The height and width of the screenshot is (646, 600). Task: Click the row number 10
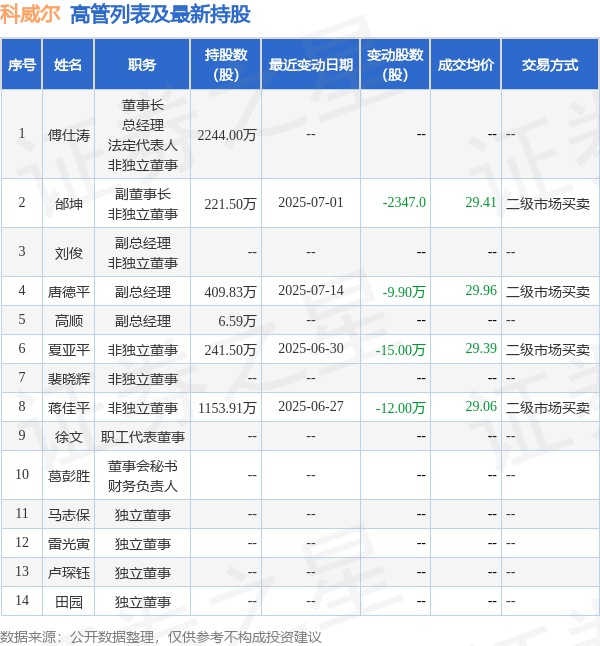pos(22,475)
